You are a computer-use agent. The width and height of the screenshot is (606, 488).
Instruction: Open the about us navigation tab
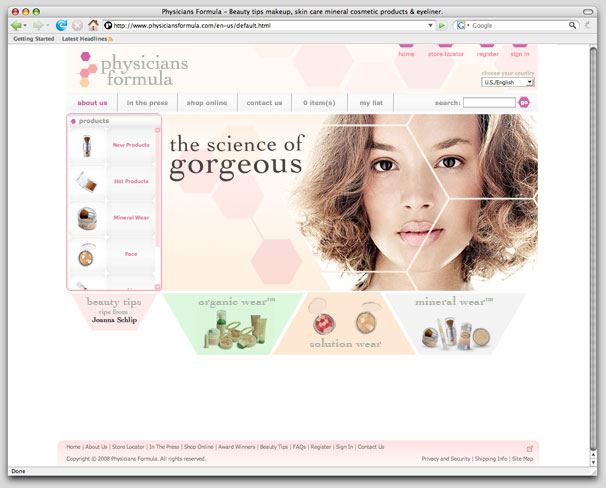(x=92, y=103)
